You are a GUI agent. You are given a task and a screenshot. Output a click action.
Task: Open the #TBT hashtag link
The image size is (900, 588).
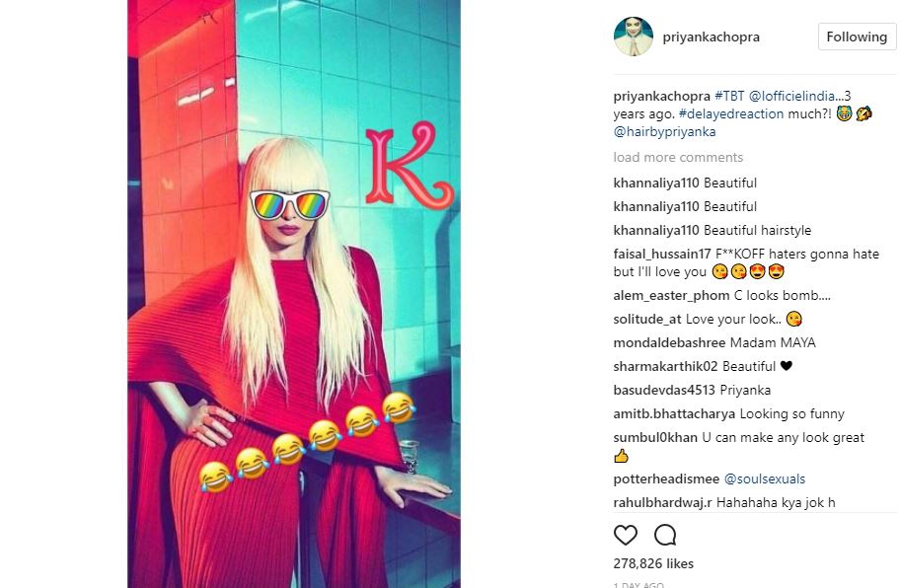[729, 96]
